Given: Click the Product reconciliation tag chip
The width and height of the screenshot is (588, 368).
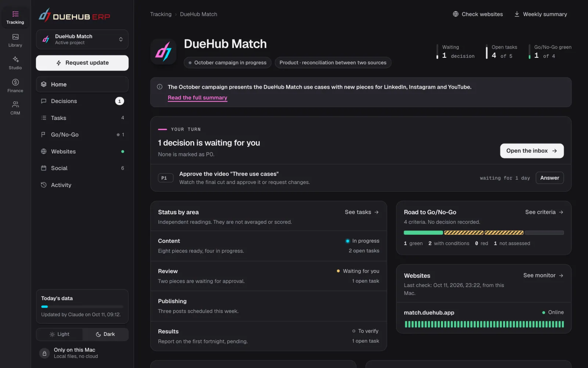Looking at the screenshot, I should pyautogui.click(x=333, y=63).
